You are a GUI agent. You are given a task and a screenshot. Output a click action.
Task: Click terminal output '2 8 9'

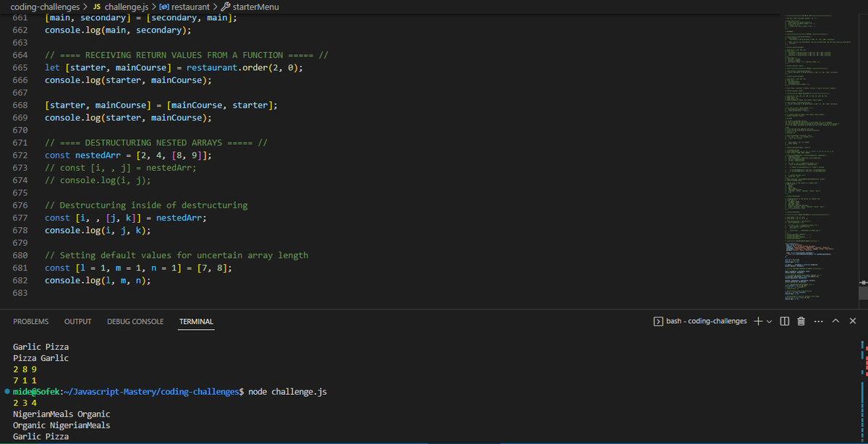[25, 369]
